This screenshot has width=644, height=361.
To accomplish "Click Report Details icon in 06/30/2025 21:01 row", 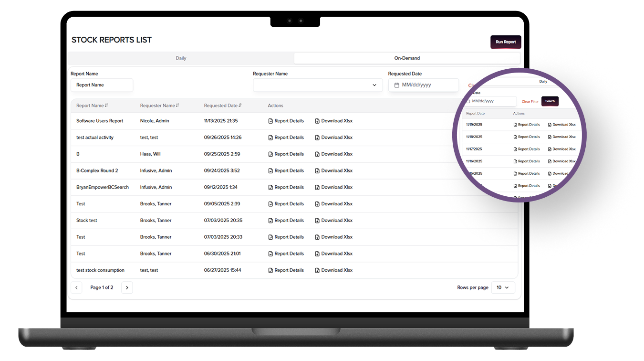I will point(270,254).
